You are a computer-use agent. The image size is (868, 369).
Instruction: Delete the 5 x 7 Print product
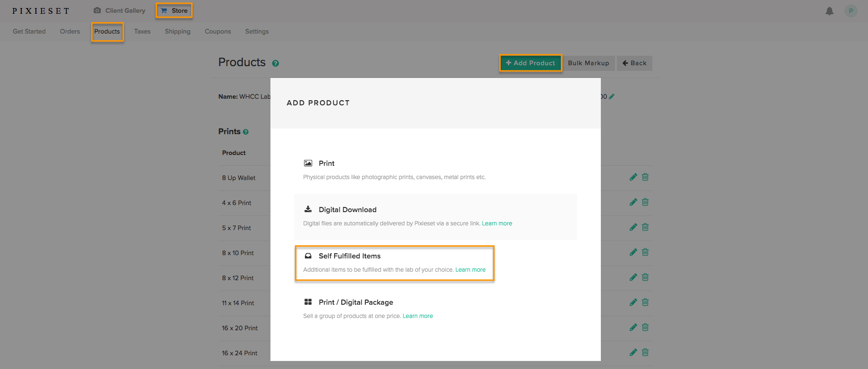pyautogui.click(x=645, y=227)
